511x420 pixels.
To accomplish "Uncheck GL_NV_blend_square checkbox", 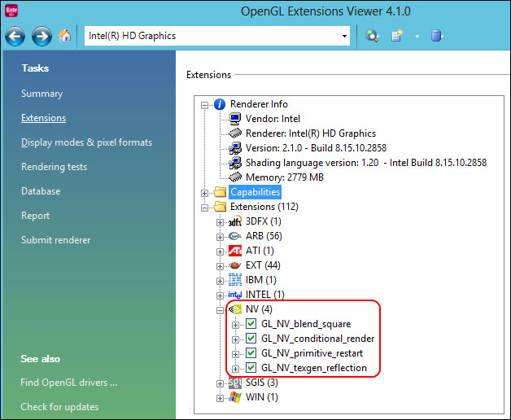I will [x=251, y=324].
